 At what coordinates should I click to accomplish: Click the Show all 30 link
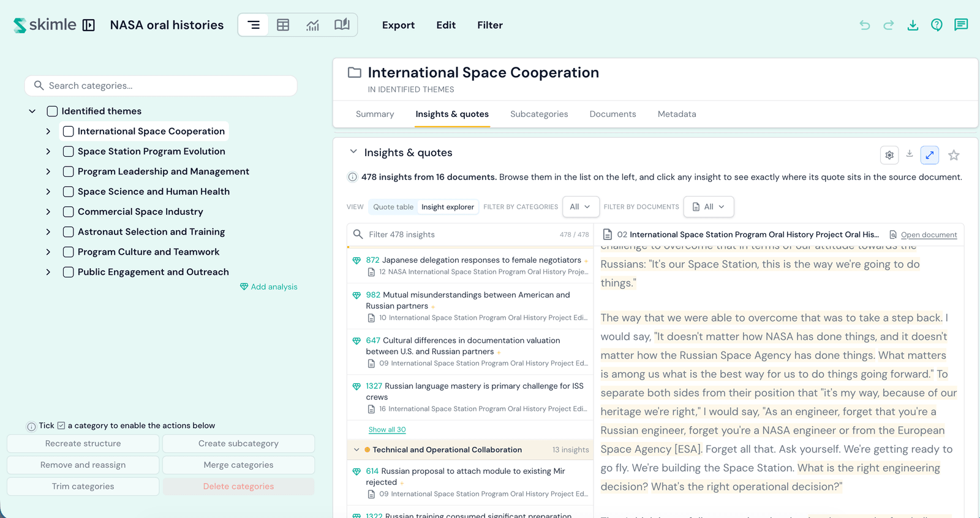tap(387, 430)
